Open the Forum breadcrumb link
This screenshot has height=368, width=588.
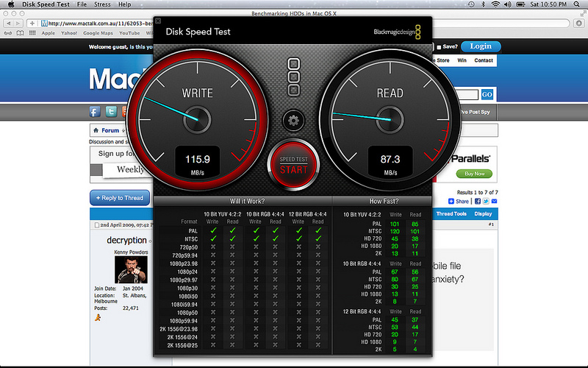point(110,130)
